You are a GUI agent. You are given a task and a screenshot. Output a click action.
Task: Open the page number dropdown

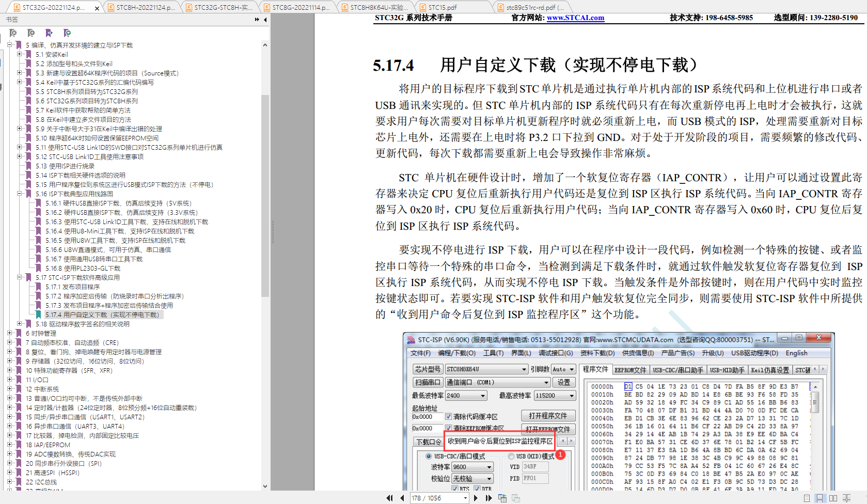[x=465, y=498]
